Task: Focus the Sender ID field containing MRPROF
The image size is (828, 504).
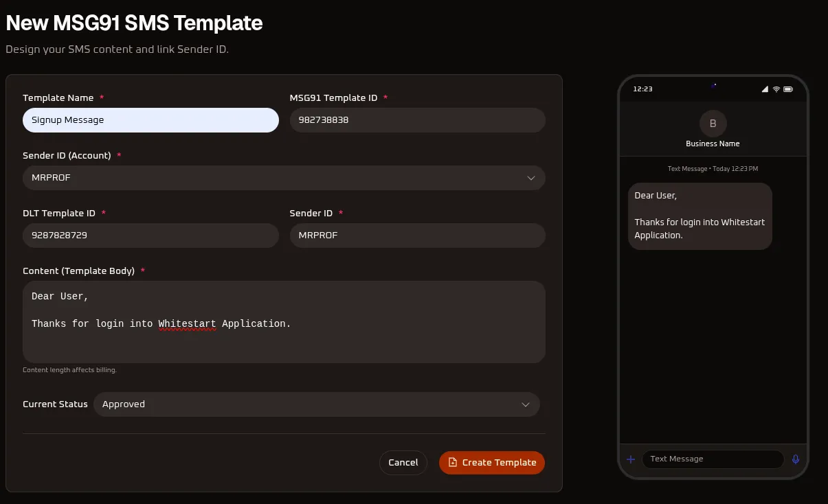Action: (x=418, y=236)
